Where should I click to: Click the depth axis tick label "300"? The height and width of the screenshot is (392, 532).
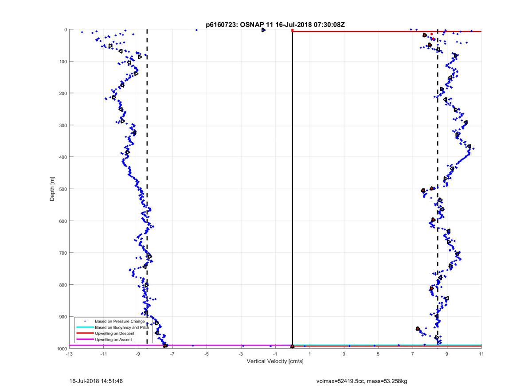[63, 125]
